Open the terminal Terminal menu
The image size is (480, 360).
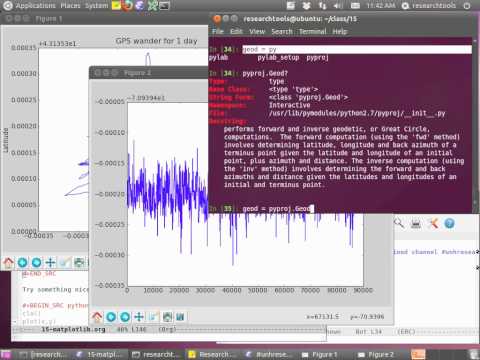click(x=313, y=31)
